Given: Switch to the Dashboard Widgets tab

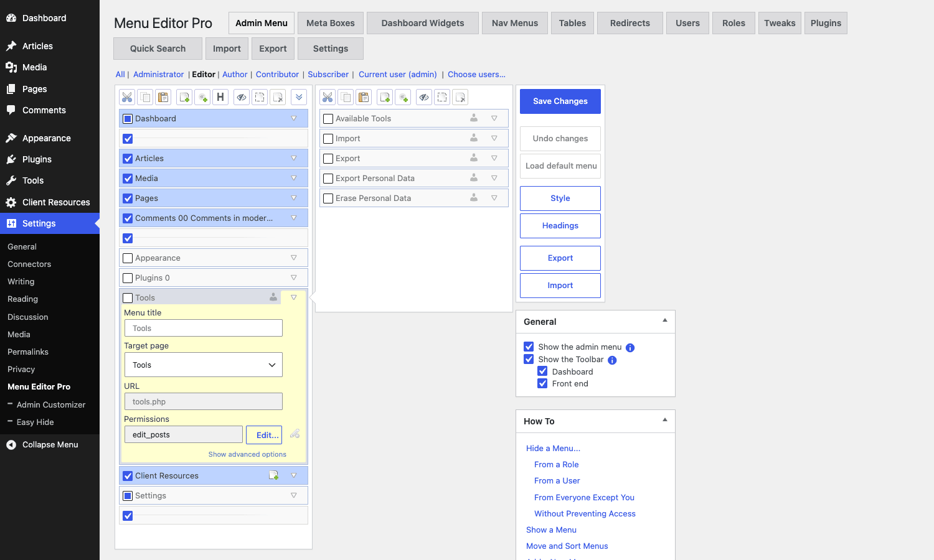Looking at the screenshot, I should tap(423, 23).
